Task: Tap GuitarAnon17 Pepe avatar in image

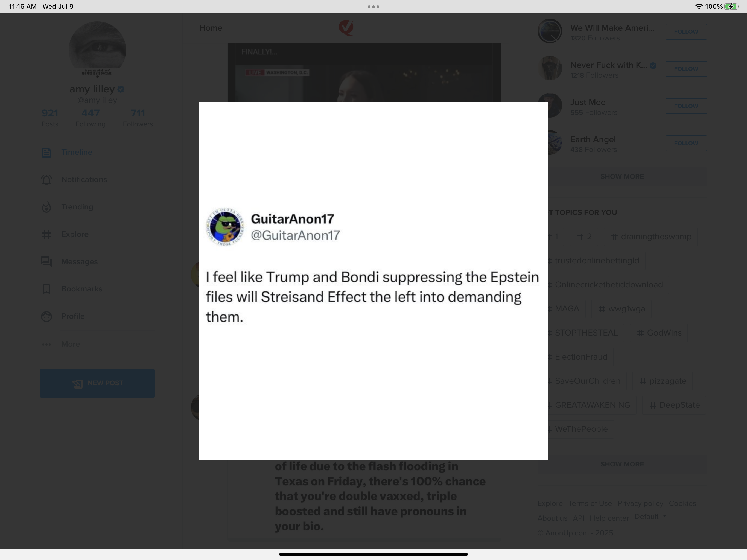Action: [x=225, y=227]
